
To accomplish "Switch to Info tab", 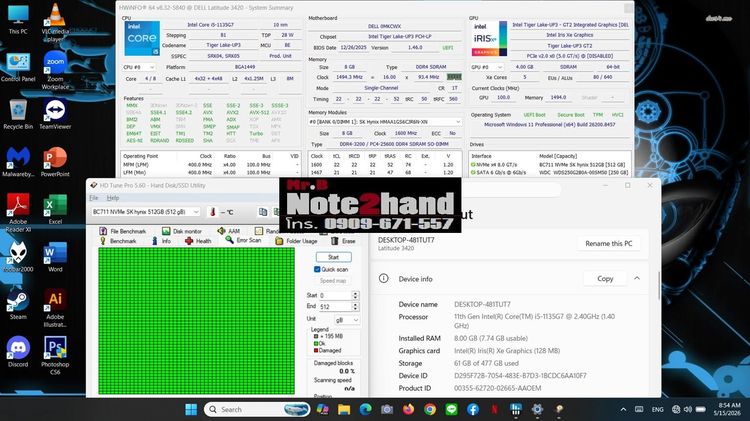I will click(x=161, y=241).
